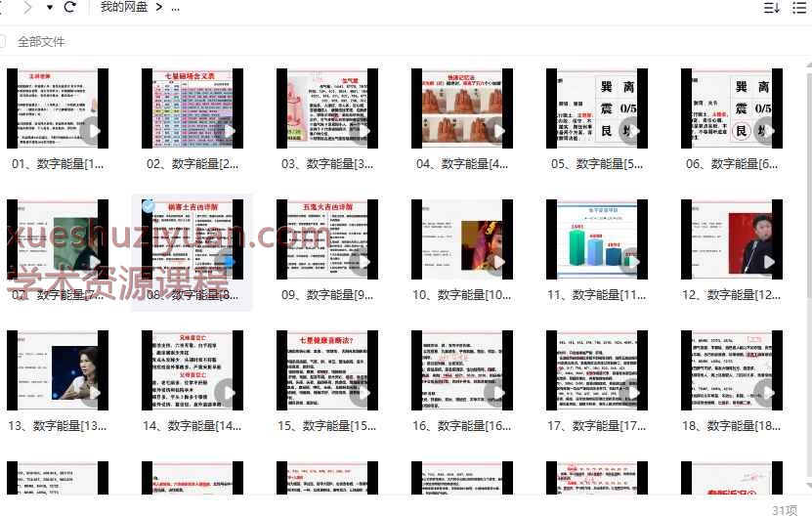Viewport: 812px width, 517px height.
Task: Play video 11 with bar chart
Action: [x=597, y=238]
